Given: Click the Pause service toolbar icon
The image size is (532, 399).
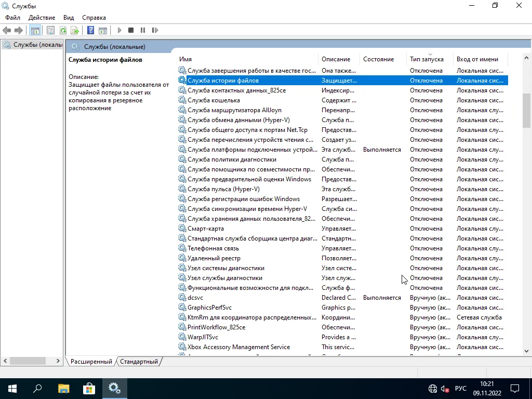Looking at the screenshot, I should coord(143,31).
